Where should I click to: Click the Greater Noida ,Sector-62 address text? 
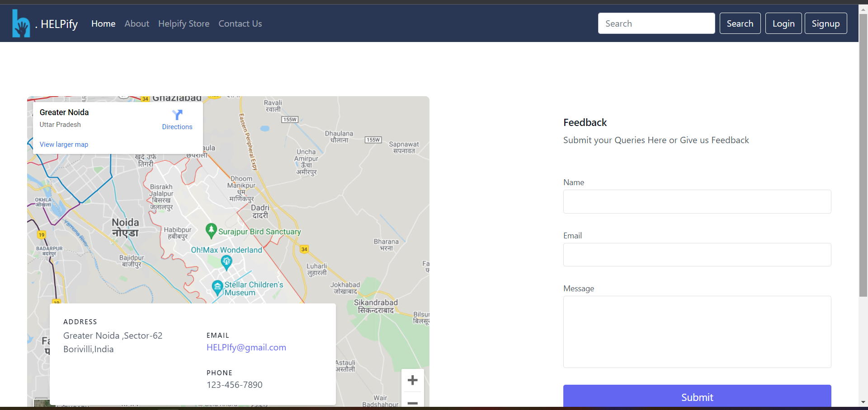pyautogui.click(x=113, y=335)
